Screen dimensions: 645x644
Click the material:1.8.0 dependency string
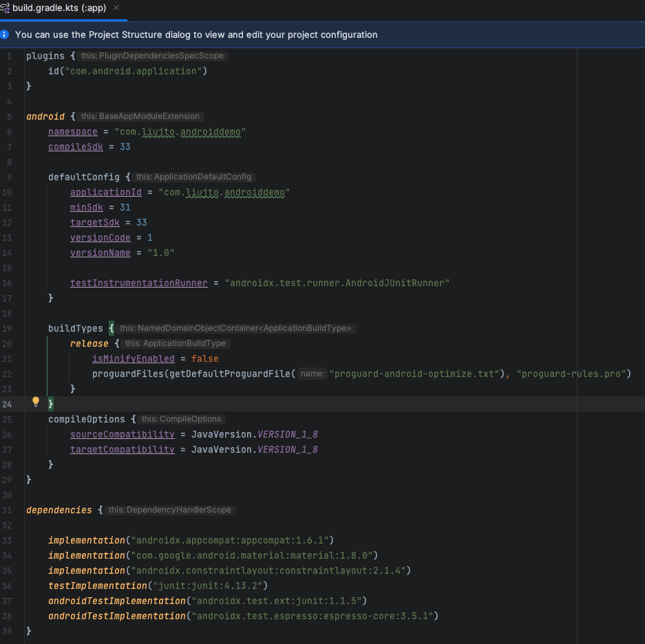252,555
